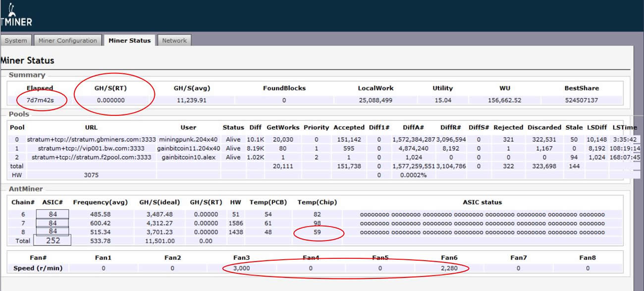Click the stratum.f2pool.com pool URL
The width and height of the screenshot is (644, 291).
point(91,157)
